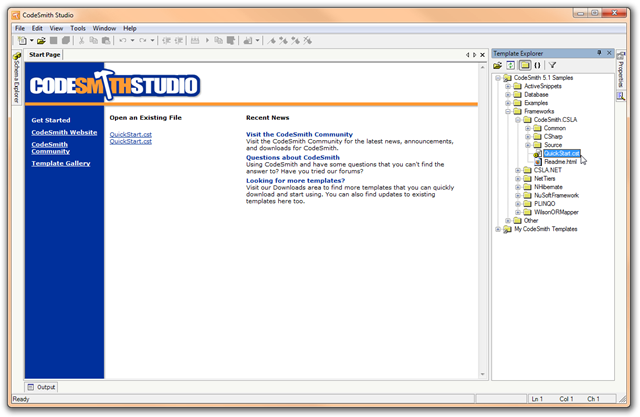Click the Build template toolbar icon
The image size is (640, 417).
[x=195, y=40]
